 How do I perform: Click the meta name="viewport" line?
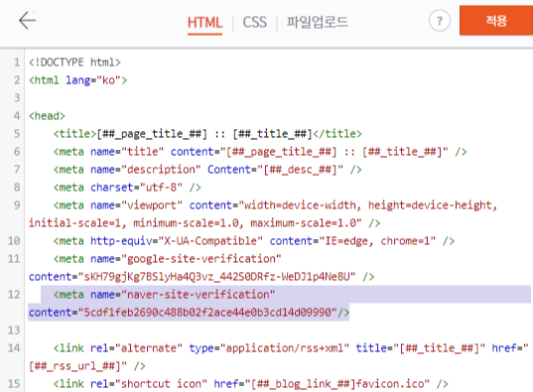(275, 205)
